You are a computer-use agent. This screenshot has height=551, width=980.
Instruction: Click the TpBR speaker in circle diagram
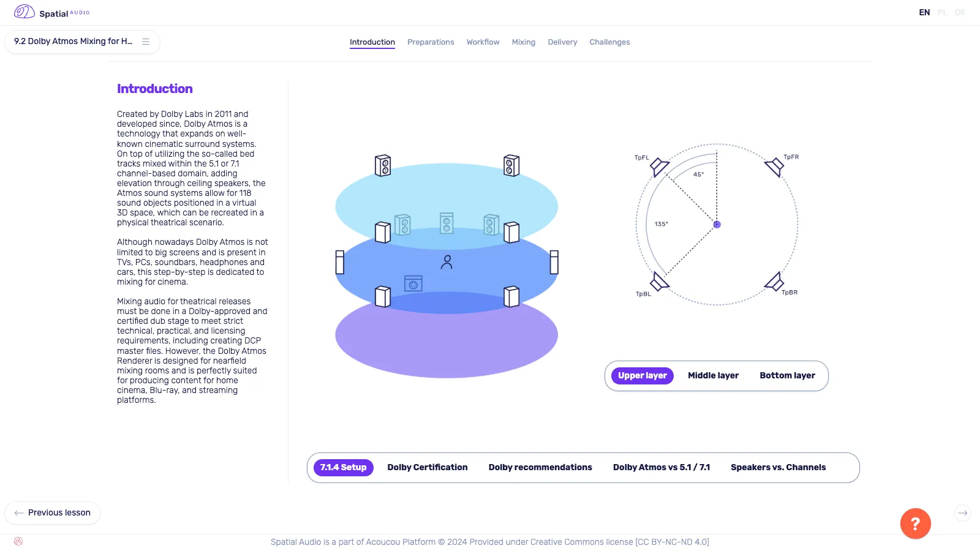[x=775, y=282]
